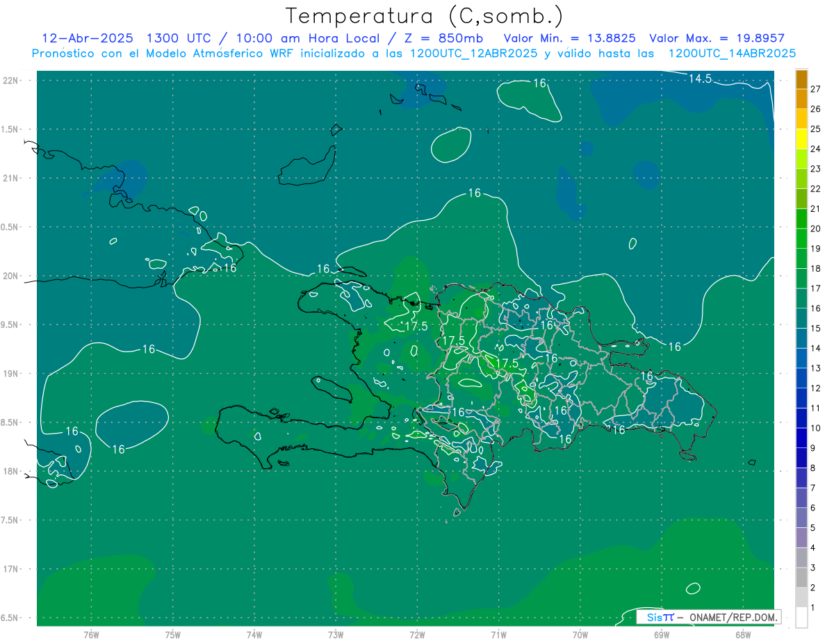Screen dimensions: 834x644
Task: Click the green legend swatch between 19 and 20
Action: pyautogui.click(x=801, y=238)
